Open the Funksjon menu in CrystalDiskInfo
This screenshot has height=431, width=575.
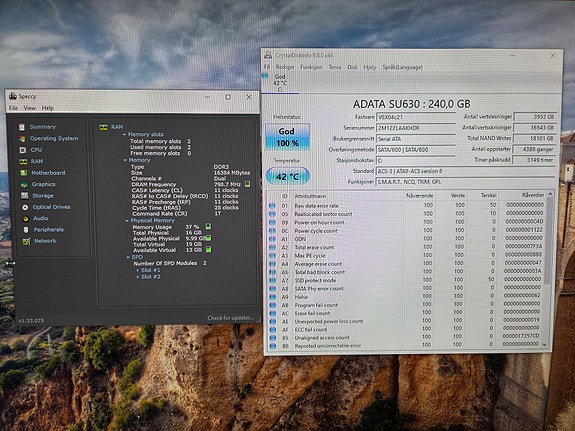(311, 67)
